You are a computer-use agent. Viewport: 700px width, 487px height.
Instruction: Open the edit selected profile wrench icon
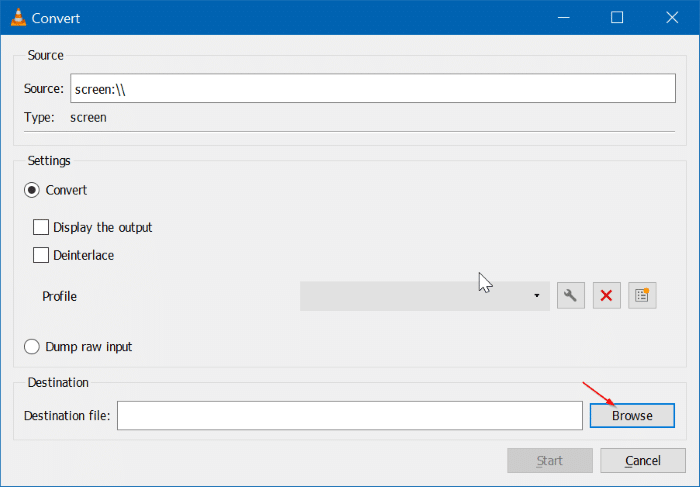(x=571, y=296)
